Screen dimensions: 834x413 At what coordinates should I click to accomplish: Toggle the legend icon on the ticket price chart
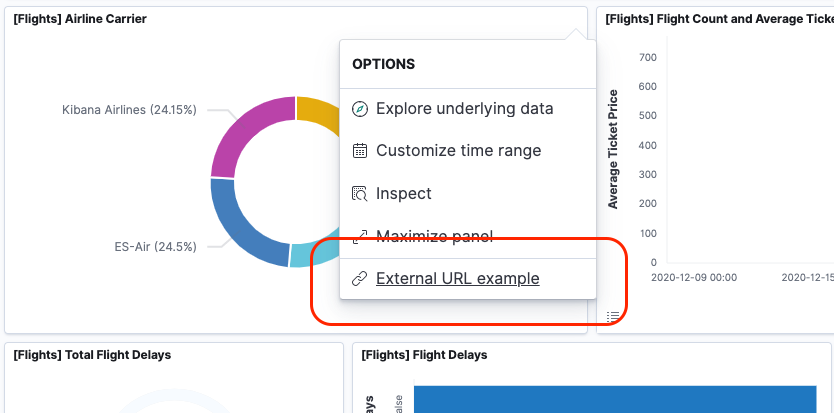[x=613, y=316]
